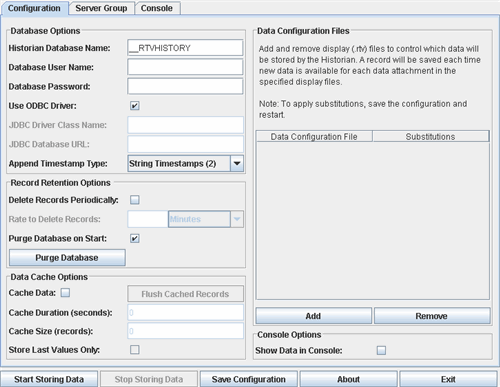Add a data configuration file
Screen dimensions: 500x387
click(x=313, y=316)
